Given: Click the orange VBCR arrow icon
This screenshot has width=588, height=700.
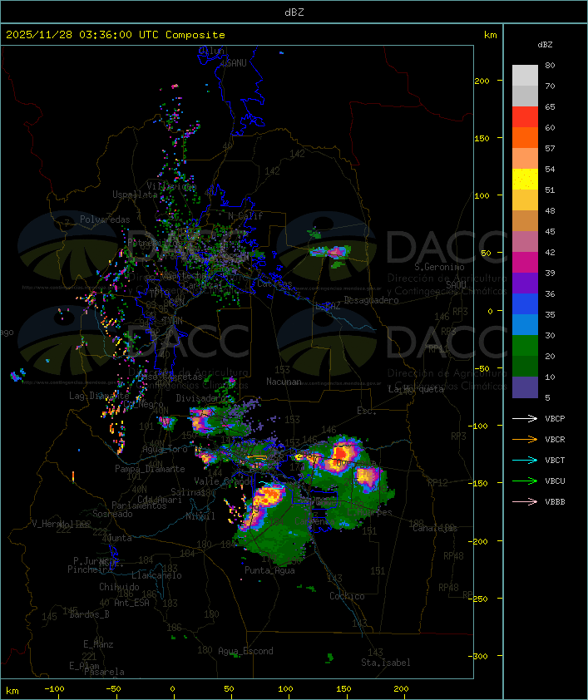Looking at the screenshot, I should (x=525, y=439).
